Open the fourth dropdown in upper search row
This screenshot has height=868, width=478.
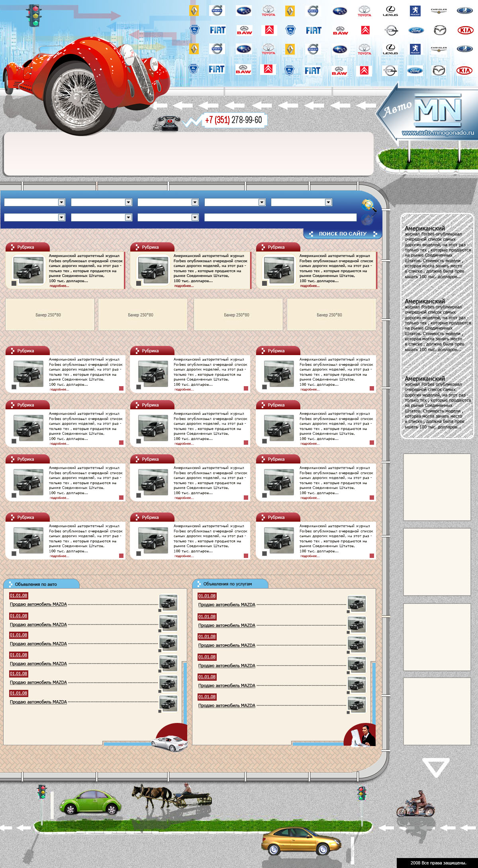tap(235, 202)
